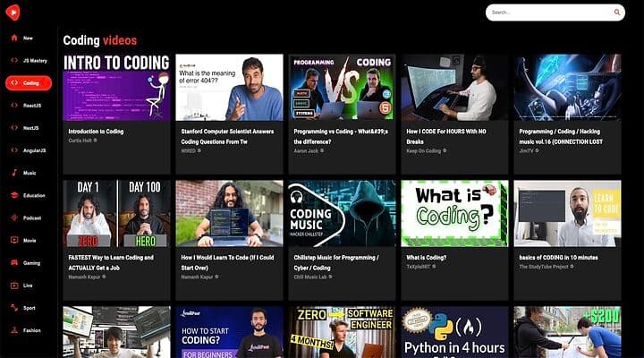Click the Podcast sidebar icon

(14, 217)
